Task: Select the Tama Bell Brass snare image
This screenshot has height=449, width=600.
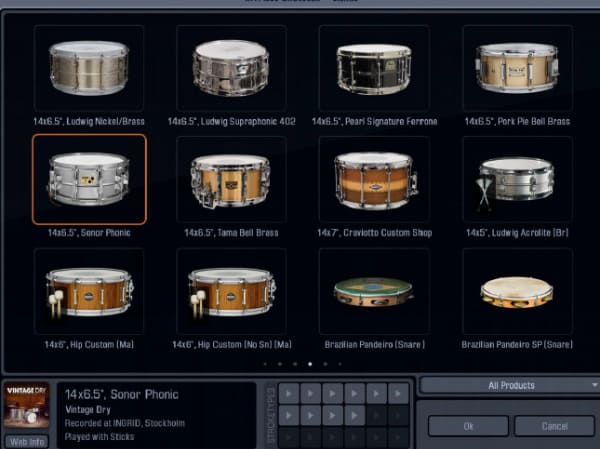Action: pyautogui.click(x=231, y=179)
